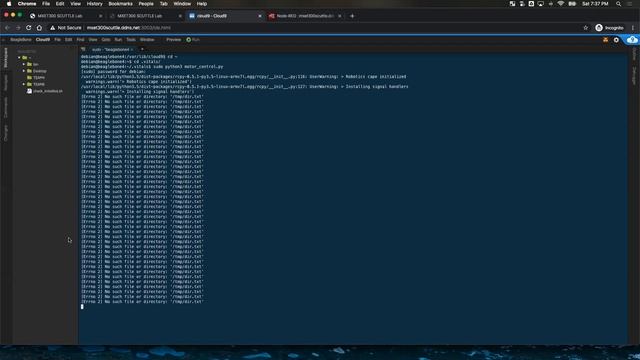
Task: Open the Cloud9 Edit menu
Action: coord(68,40)
